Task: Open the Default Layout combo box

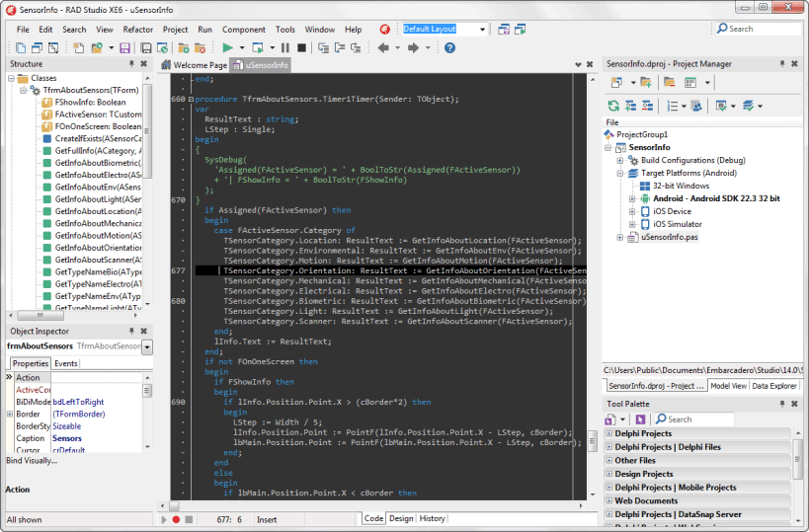Action: click(x=482, y=30)
